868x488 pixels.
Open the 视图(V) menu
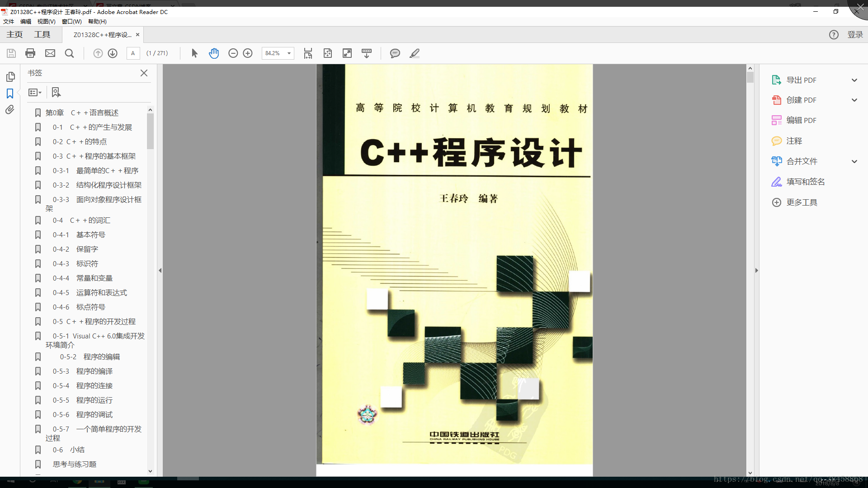(46, 22)
